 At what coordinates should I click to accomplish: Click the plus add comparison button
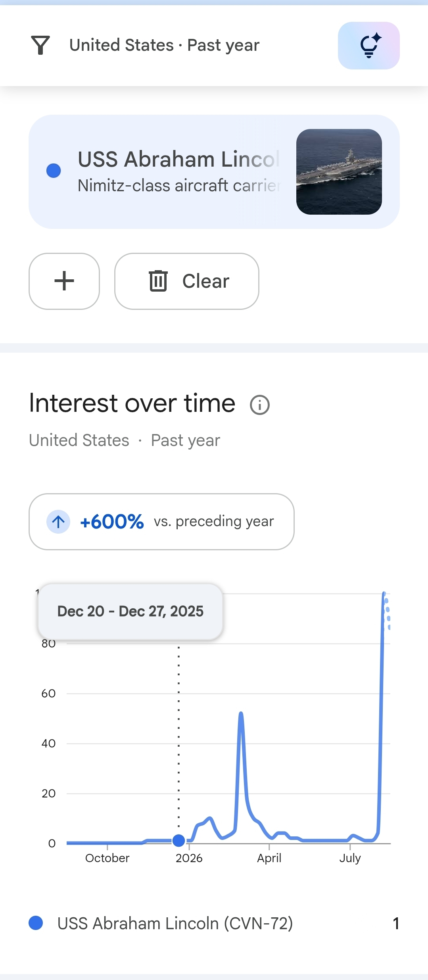coord(64,281)
